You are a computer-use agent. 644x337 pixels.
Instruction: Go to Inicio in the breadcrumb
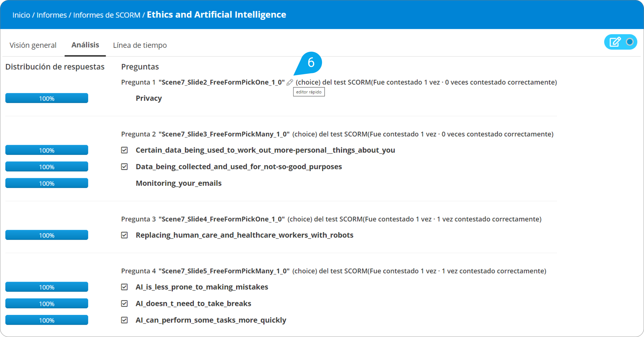(21, 15)
